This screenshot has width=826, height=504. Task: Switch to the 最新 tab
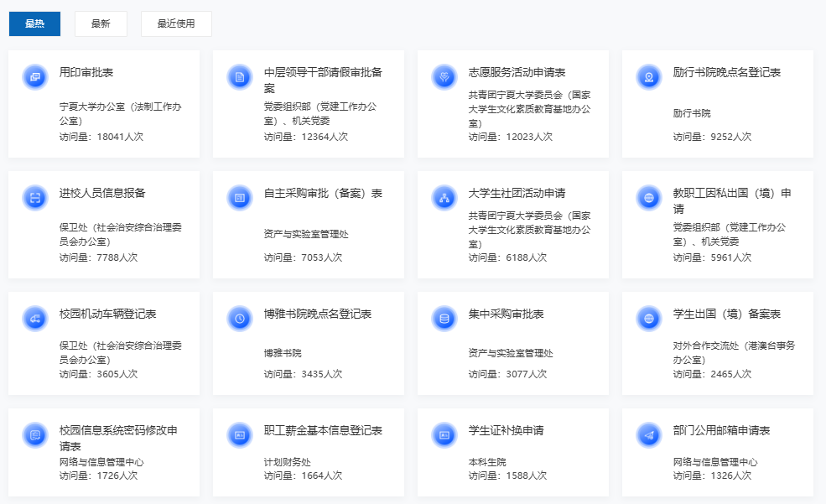pos(101,23)
